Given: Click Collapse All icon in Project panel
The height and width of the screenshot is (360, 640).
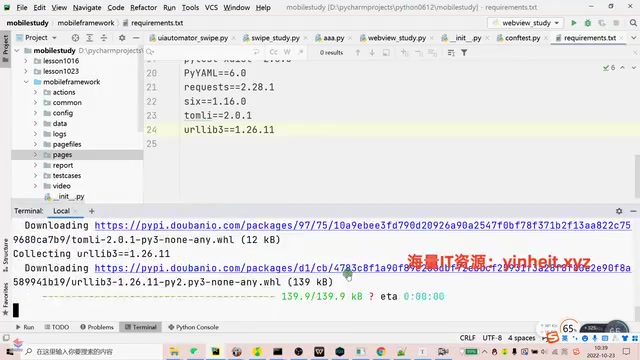Looking at the screenshot, I should [104, 38].
